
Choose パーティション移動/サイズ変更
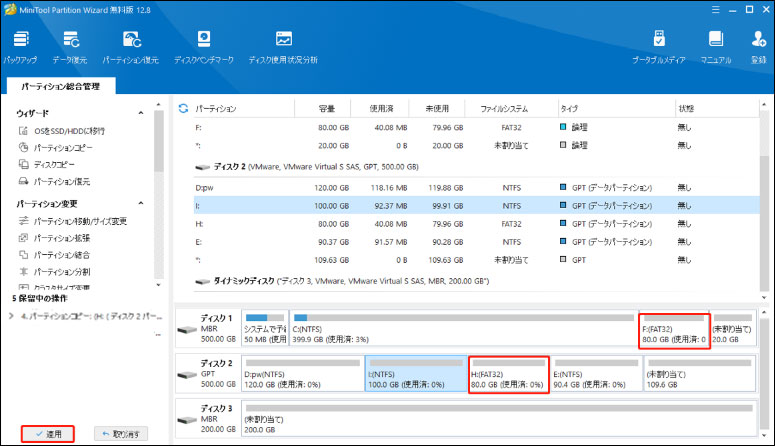73,221
